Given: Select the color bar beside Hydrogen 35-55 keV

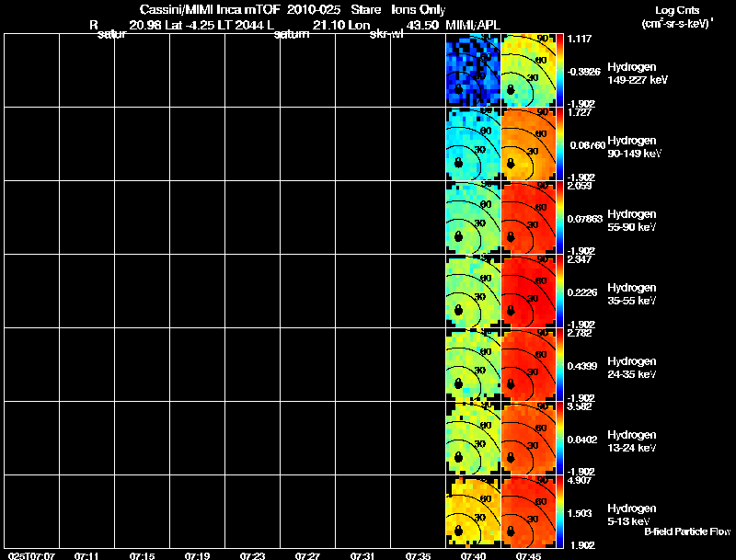Looking at the screenshot, I should pyautogui.click(x=559, y=291).
